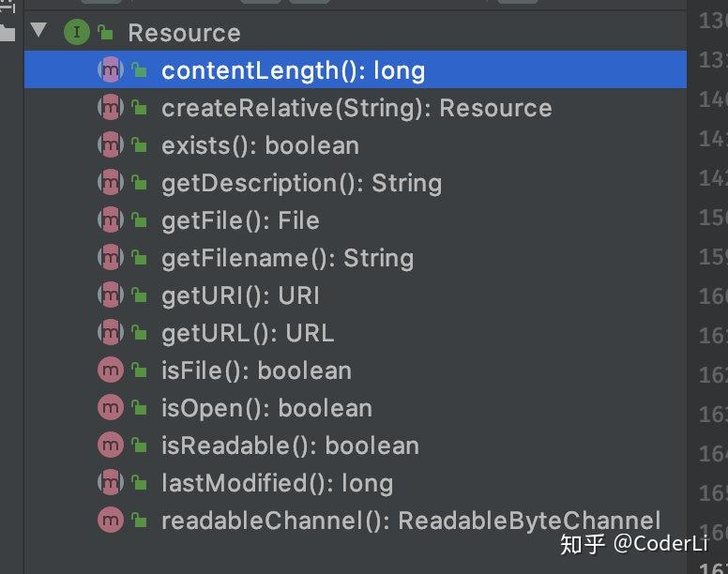Click the public lock icon beside exists()
This screenshot has height=574, width=728.
[x=139, y=145]
